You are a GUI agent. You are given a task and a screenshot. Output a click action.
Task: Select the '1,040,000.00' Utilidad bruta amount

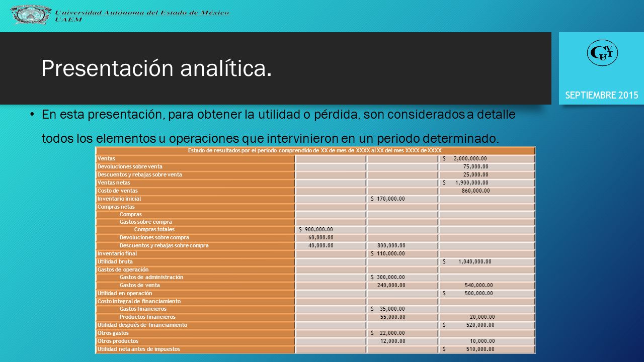coord(475,261)
